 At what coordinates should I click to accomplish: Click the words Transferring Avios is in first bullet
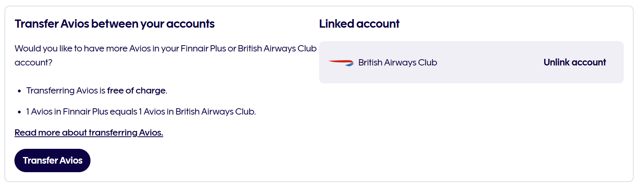(66, 90)
